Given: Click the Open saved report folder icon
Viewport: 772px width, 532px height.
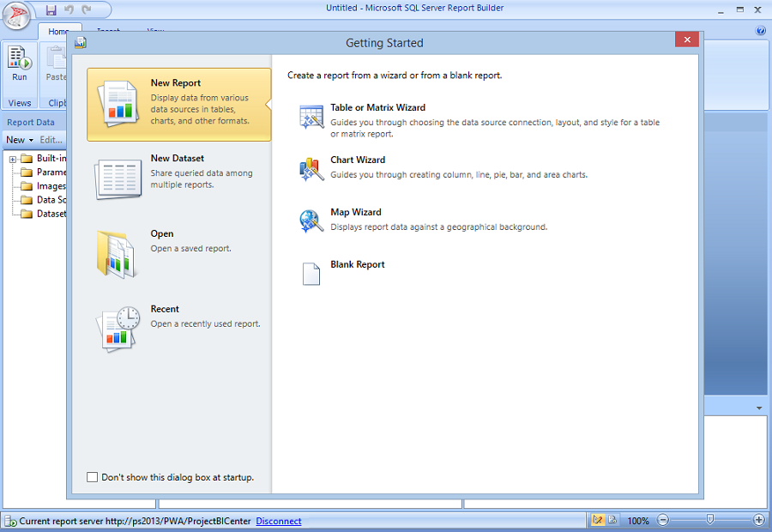Looking at the screenshot, I should [116, 254].
